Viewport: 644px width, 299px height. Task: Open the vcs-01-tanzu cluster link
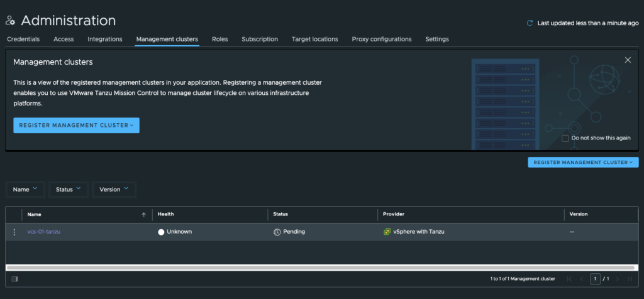pyautogui.click(x=44, y=232)
